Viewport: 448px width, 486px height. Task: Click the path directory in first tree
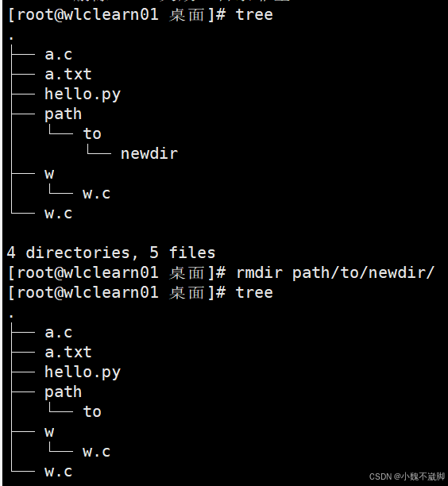tap(64, 114)
